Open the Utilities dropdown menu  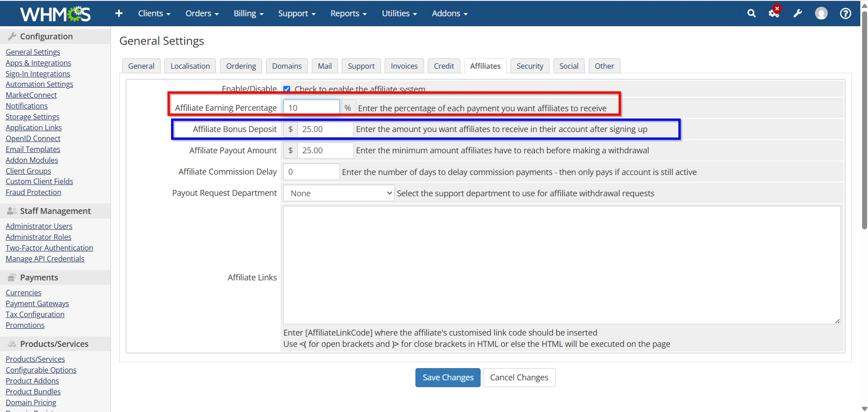[399, 14]
